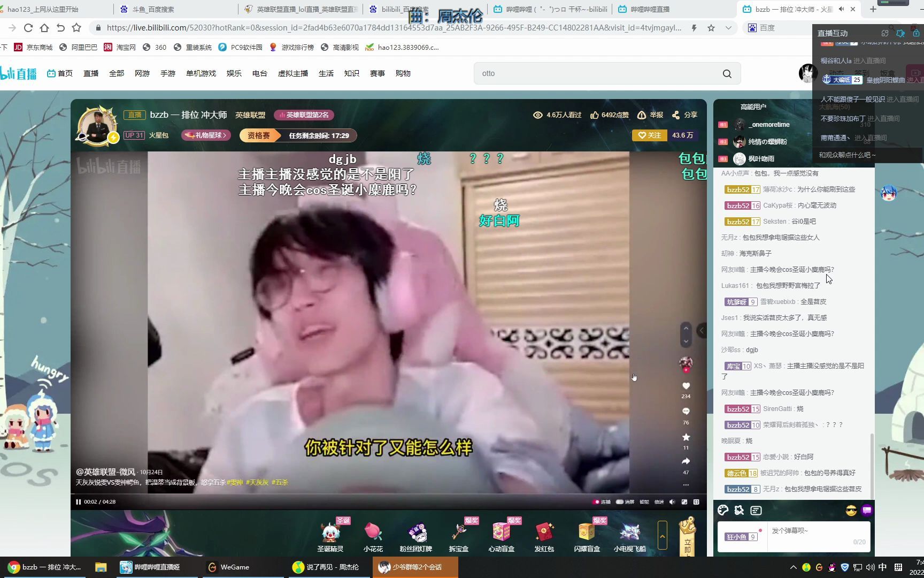Open the three-dot more options in video
The image size is (924, 578).
(686, 485)
